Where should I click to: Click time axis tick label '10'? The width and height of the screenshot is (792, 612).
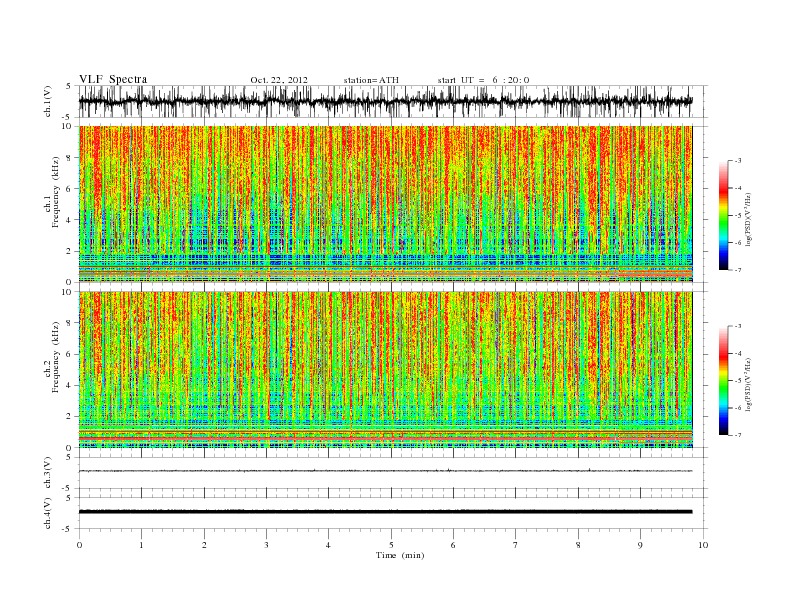click(704, 545)
